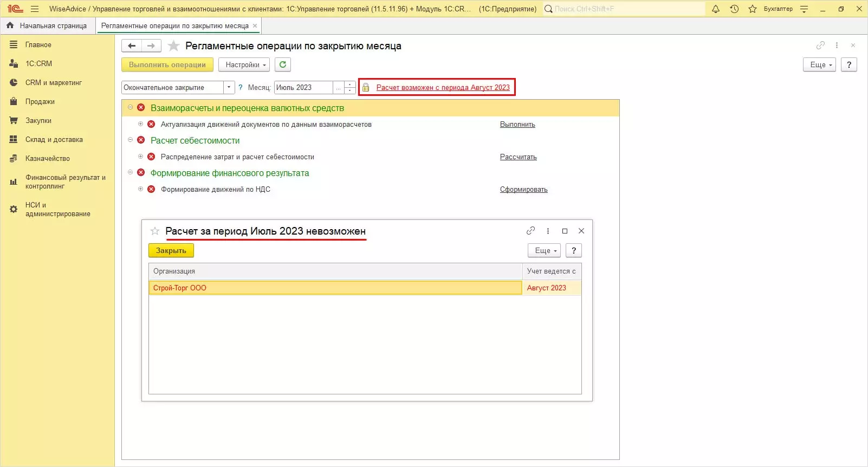Open the notifications bell icon
868x467 pixels.
715,9
